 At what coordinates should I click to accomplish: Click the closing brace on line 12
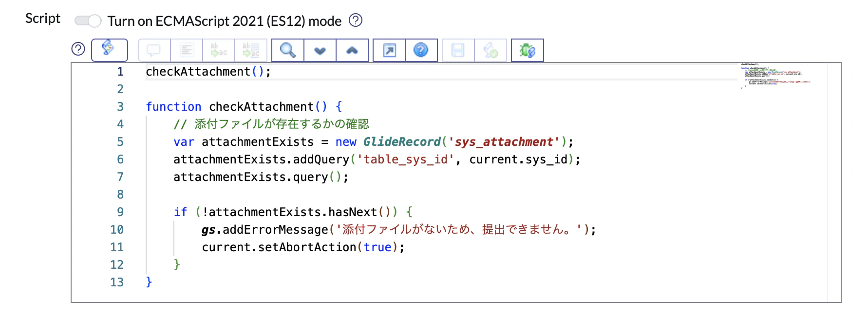click(x=177, y=264)
